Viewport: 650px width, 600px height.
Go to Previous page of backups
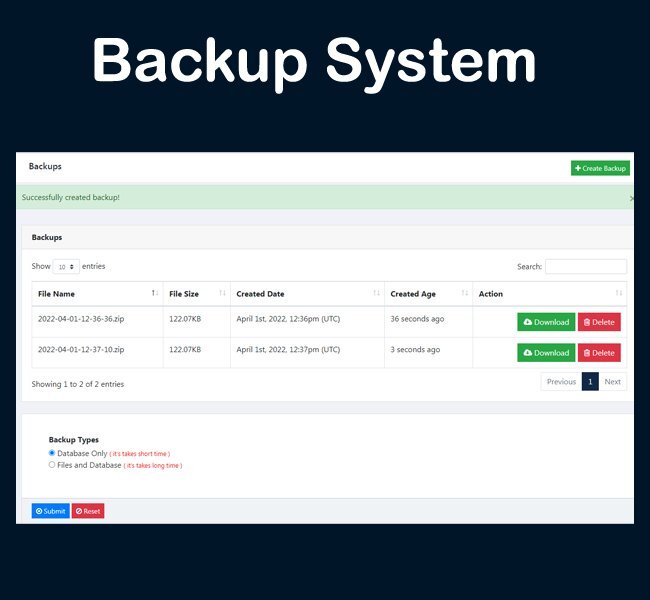pos(561,382)
